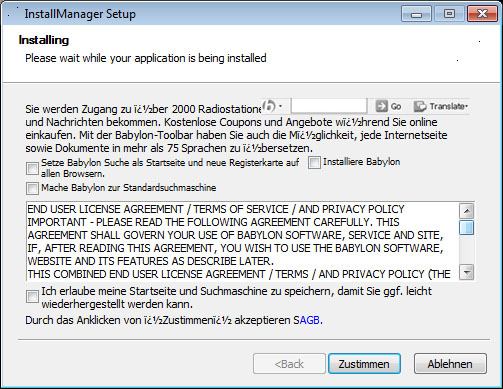Image resolution: width=503 pixels, height=389 pixels.
Task: Click the Translate icon in toolbar preview
Action: [420, 106]
